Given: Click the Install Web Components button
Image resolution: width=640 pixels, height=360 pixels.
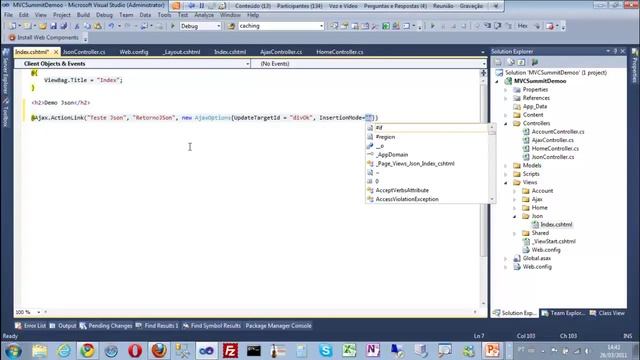Looking at the screenshot, I should pos(44,38).
